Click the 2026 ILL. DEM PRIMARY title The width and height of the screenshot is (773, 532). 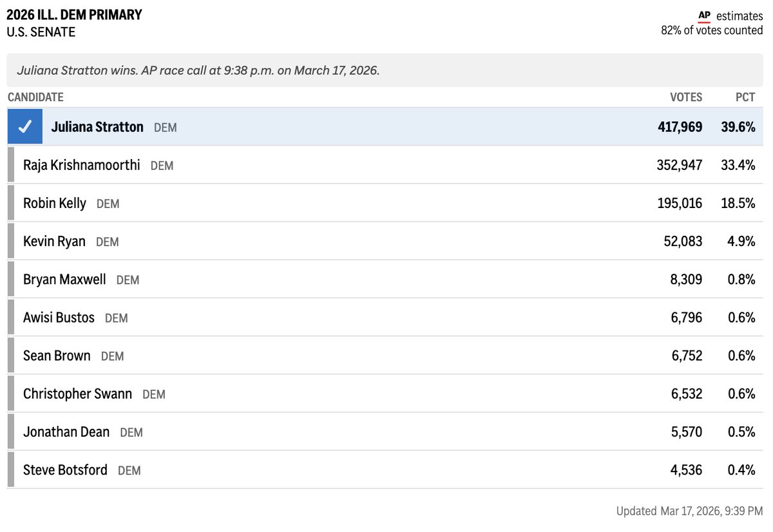[75, 14]
